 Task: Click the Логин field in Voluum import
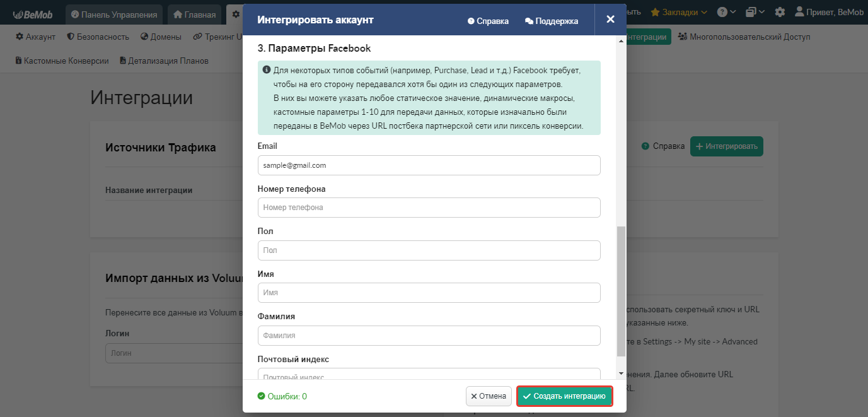click(x=174, y=353)
